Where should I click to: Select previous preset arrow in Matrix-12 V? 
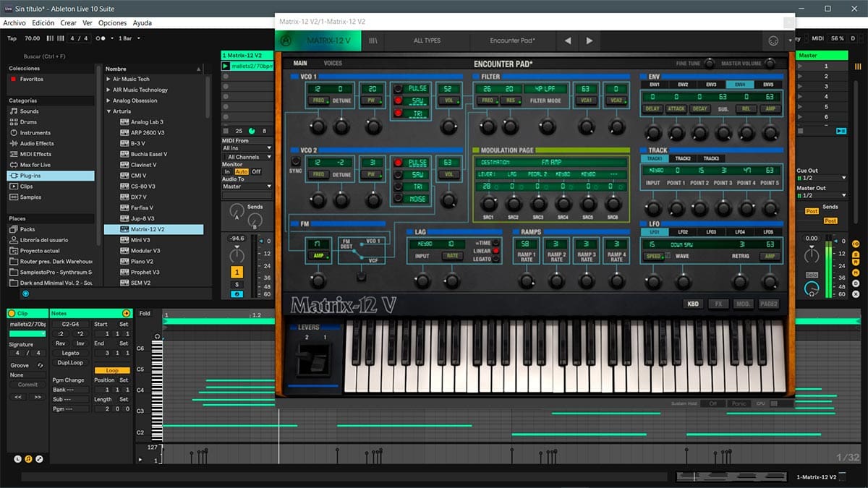pos(568,40)
